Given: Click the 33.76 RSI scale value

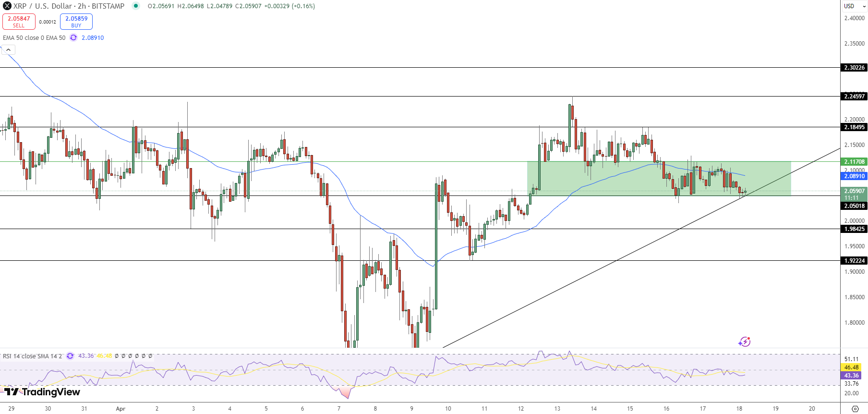Looking at the screenshot, I should (x=851, y=384).
